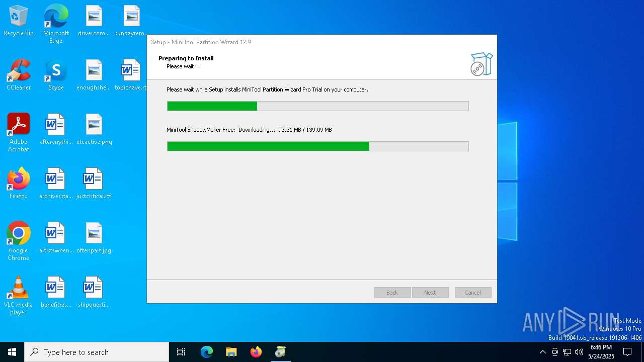The image size is (644, 362).
Task: Select the drivercom image file on desktop
Action: click(x=94, y=21)
